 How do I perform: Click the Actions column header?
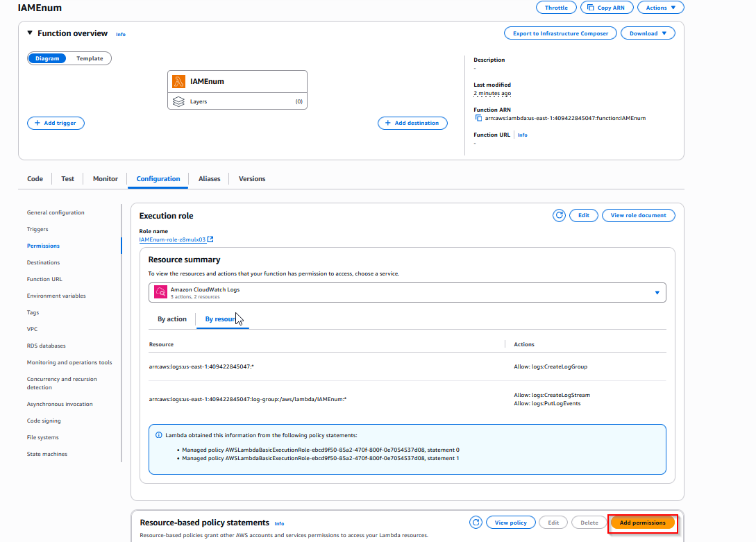(x=524, y=344)
